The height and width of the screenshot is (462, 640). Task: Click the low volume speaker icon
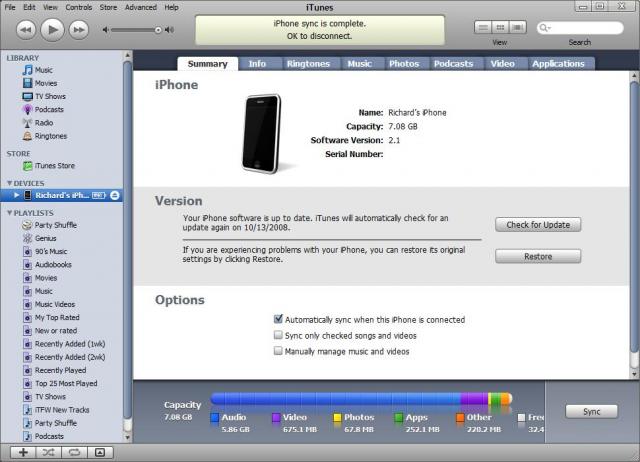pos(106,30)
